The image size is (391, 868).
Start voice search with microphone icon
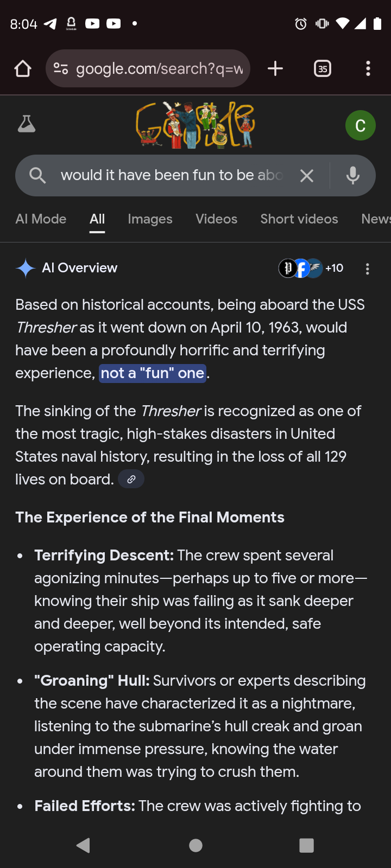coord(353,175)
